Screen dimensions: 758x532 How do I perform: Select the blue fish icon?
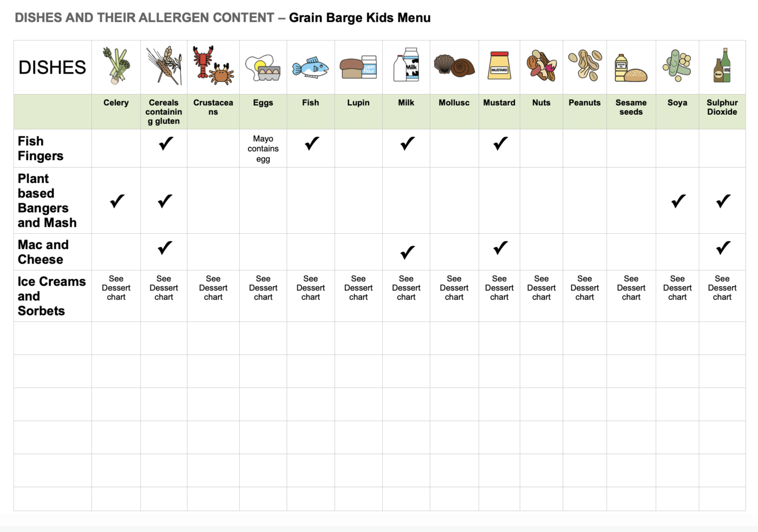pyautogui.click(x=310, y=68)
